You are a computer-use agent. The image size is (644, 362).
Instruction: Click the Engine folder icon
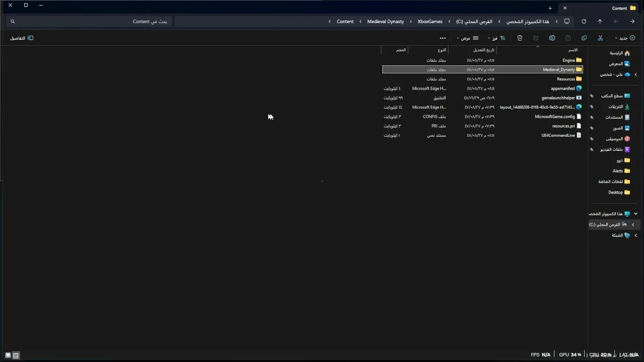pyautogui.click(x=579, y=60)
